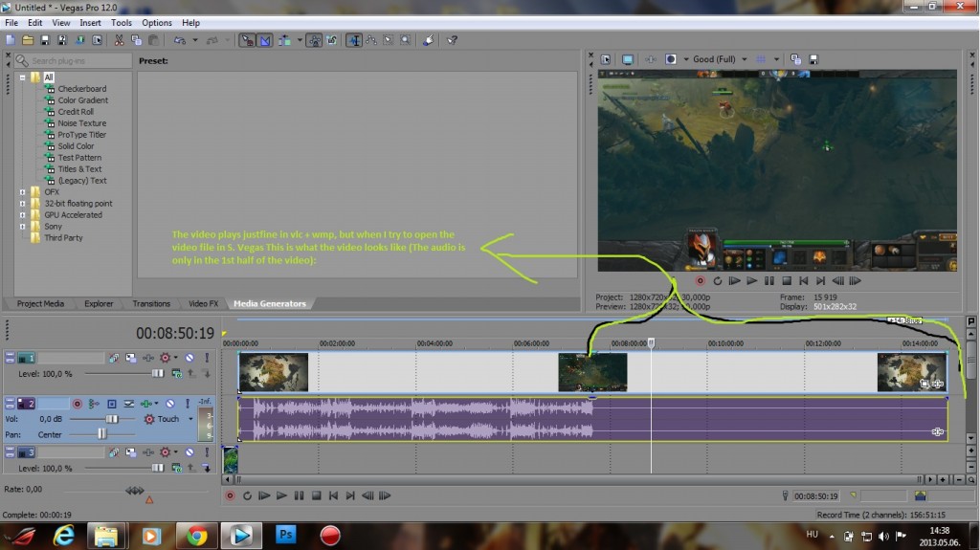Expand the OFX folder
This screenshot has width=980, height=550.
click(x=23, y=192)
